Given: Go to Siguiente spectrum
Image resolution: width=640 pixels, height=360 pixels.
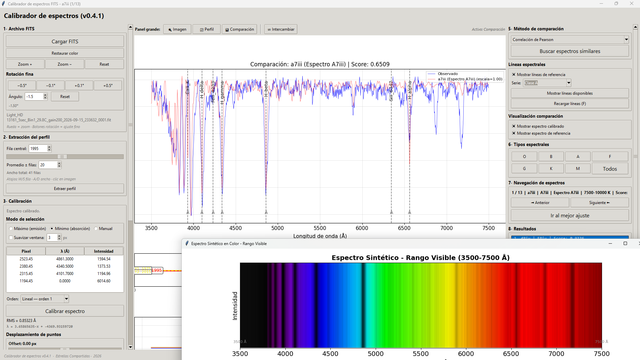Looking at the screenshot, I should pyautogui.click(x=599, y=202).
